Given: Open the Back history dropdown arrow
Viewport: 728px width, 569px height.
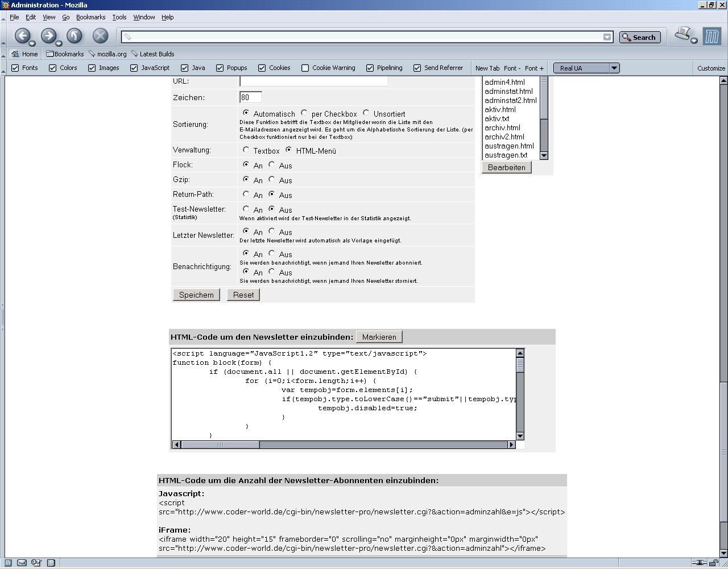Looking at the screenshot, I should click(32, 43).
